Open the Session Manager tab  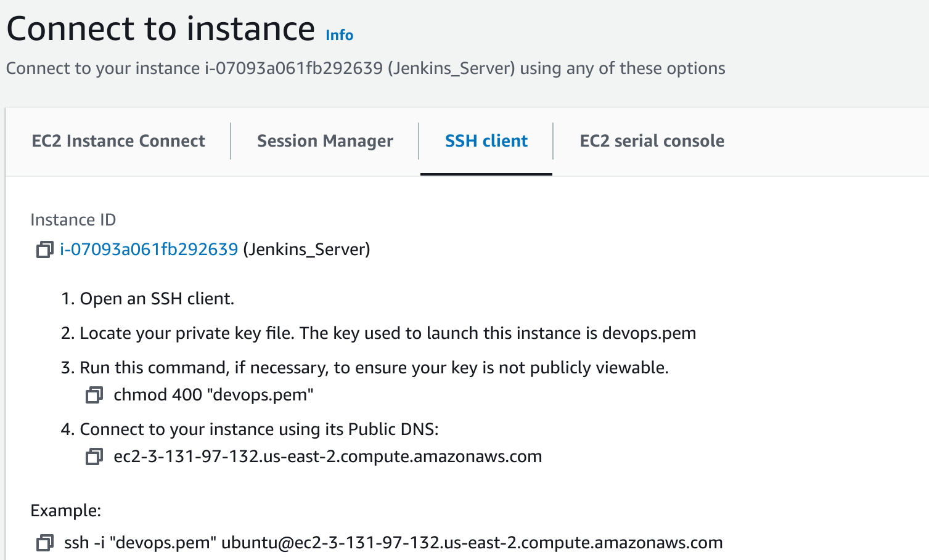[325, 141]
